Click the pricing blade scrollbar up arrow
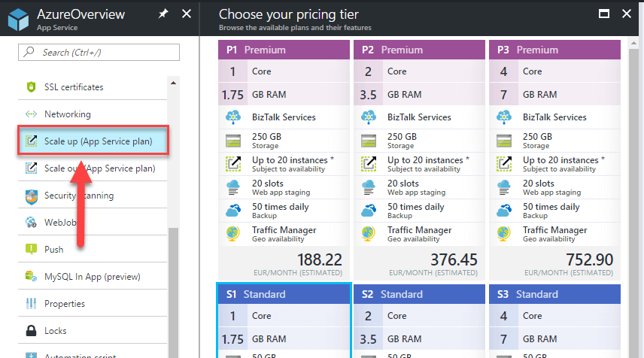 [x=633, y=43]
